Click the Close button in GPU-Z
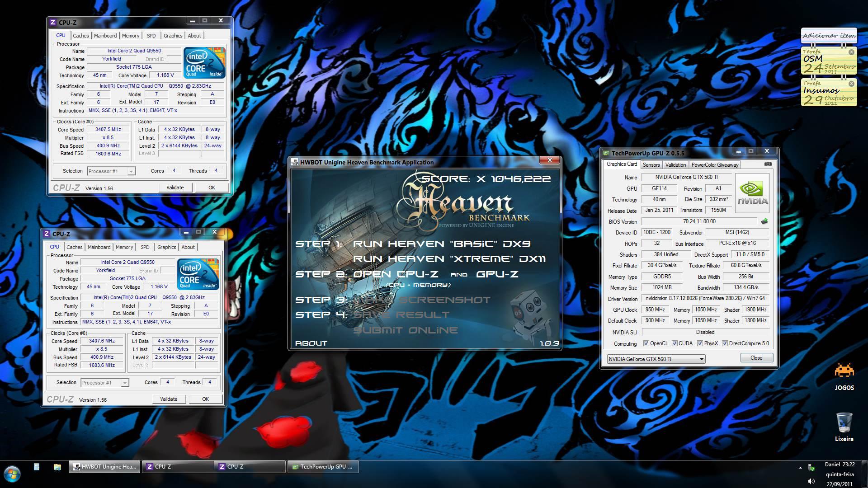Viewport: 868px width, 488px height. tap(756, 358)
